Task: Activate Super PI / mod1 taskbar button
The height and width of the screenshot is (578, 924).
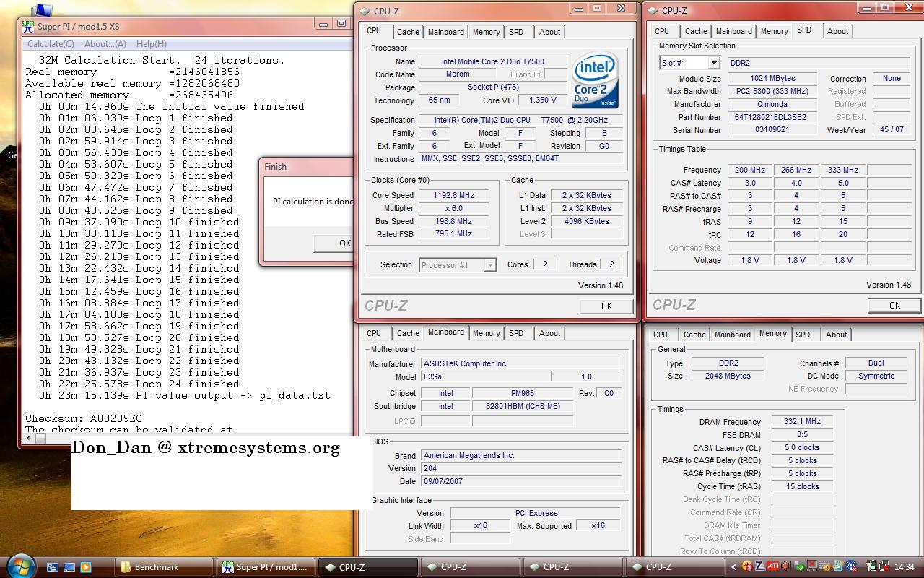Action: [x=267, y=567]
